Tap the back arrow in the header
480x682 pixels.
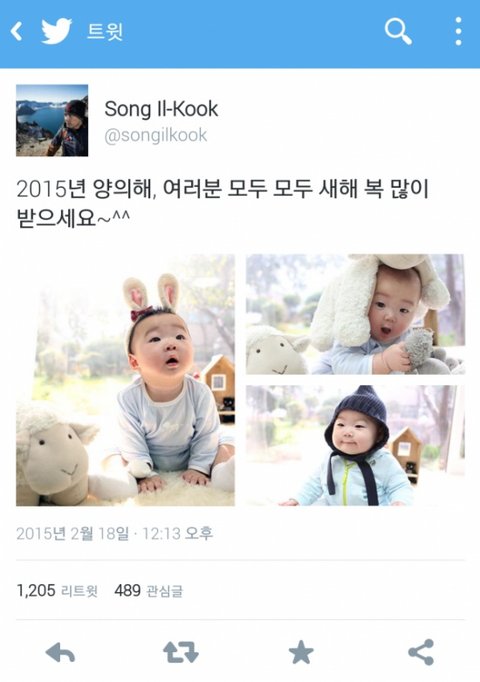pyautogui.click(x=17, y=32)
